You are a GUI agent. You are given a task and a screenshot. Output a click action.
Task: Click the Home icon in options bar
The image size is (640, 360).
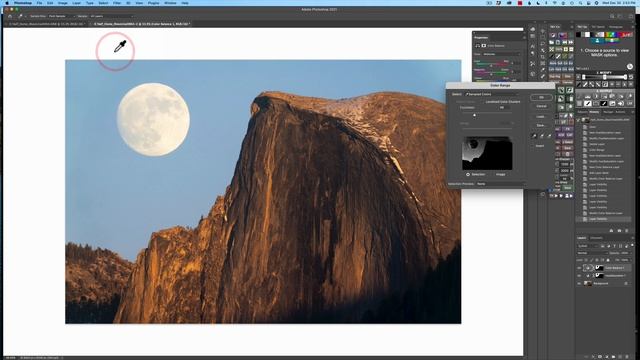pyautogui.click(x=10, y=16)
